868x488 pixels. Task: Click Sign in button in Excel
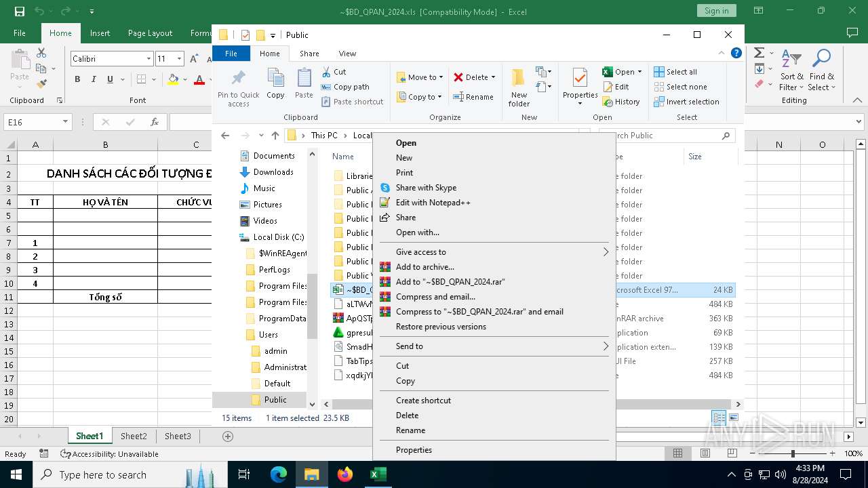[x=716, y=11]
